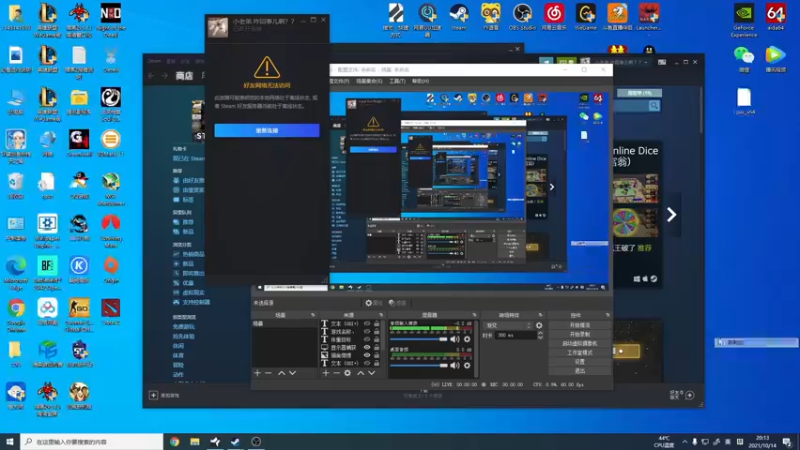Viewport: 800px width, 450px height.
Task: Toggle lock of top 文本 (GDI+) source
Action: pos(377,323)
